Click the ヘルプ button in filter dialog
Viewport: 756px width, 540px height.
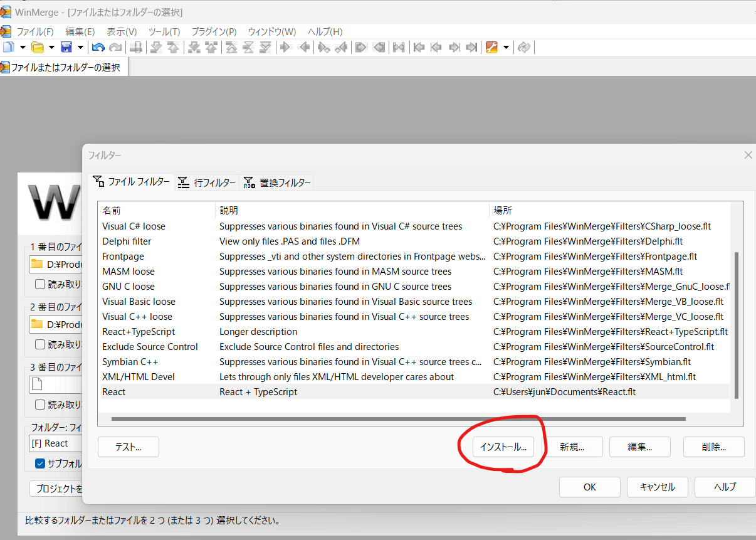[725, 487]
